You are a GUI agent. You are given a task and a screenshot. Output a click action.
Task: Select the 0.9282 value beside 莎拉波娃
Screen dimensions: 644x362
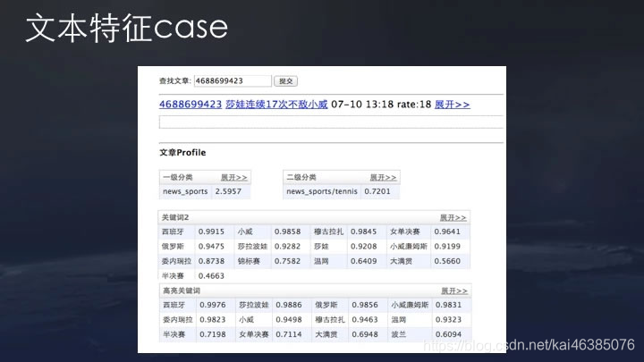(x=287, y=247)
